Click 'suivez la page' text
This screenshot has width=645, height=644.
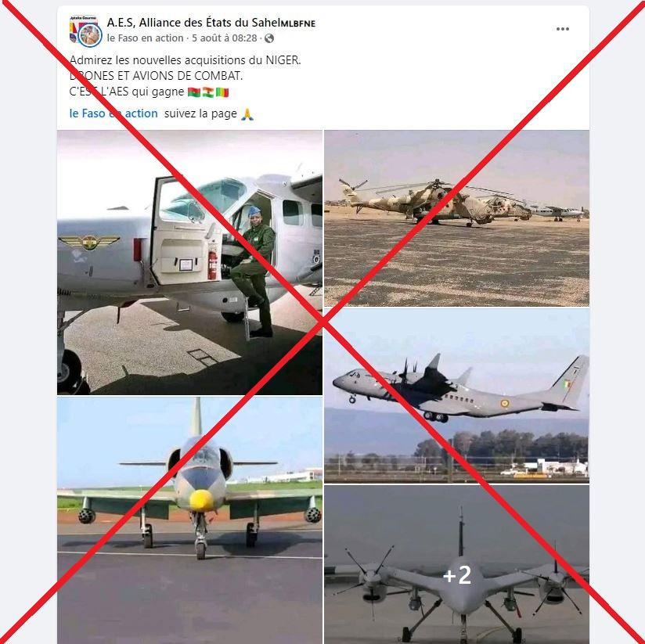(x=200, y=113)
